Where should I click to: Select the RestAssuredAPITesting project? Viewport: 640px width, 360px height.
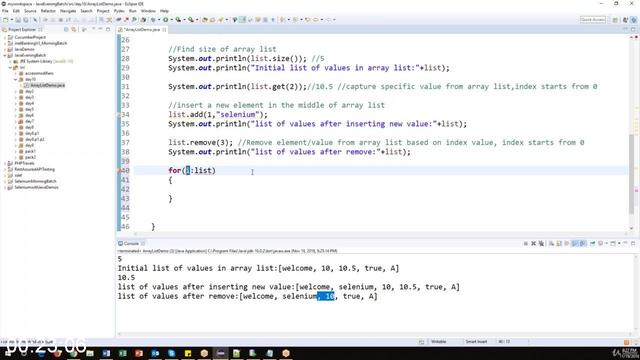pos(31,169)
